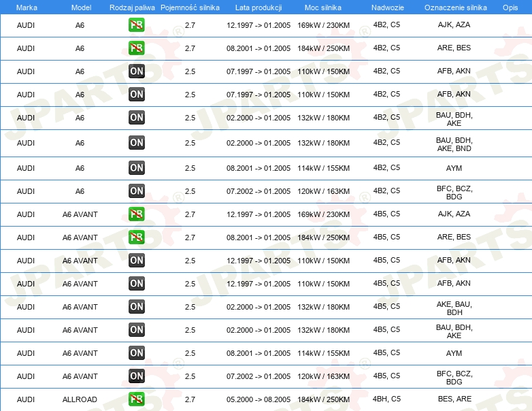The image size is (532, 411).
Task: Select ON icon in A6 AVANT AKE, BAU, BDH row
Action: point(136,307)
